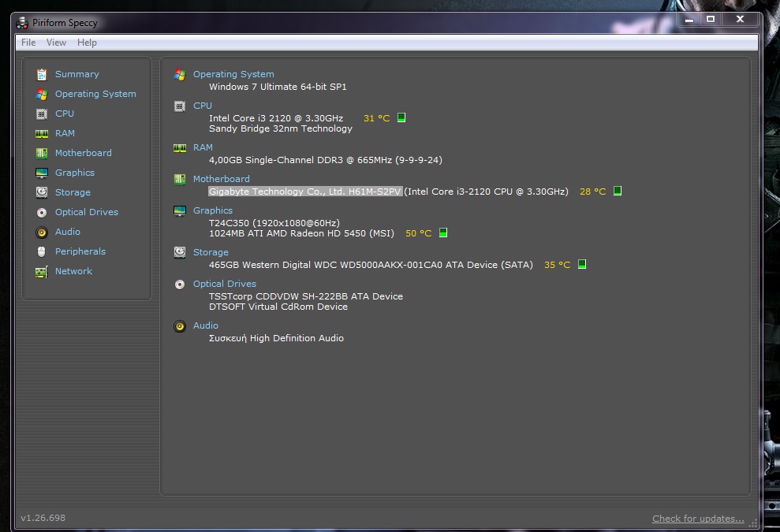The height and width of the screenshot is (532, 780).
Task: Click the Audio heading link in summary
Action: click(x=206, y=326)
